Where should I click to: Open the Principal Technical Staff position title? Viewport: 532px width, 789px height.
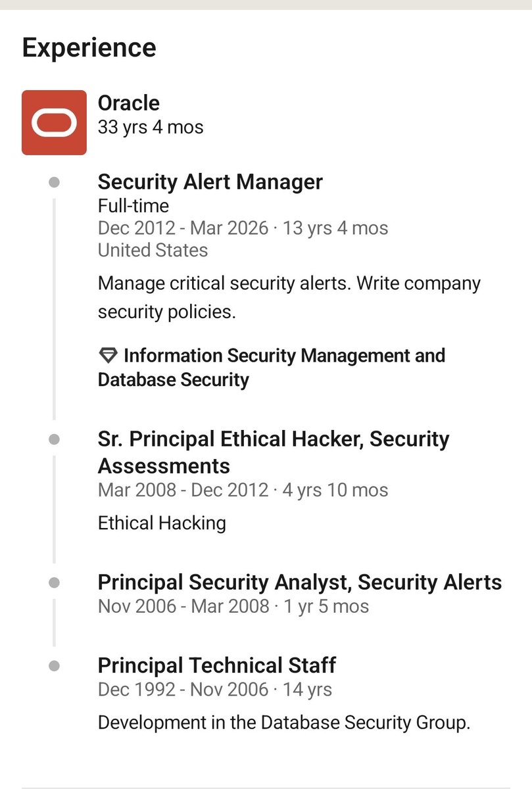click(x=217, y=665)
